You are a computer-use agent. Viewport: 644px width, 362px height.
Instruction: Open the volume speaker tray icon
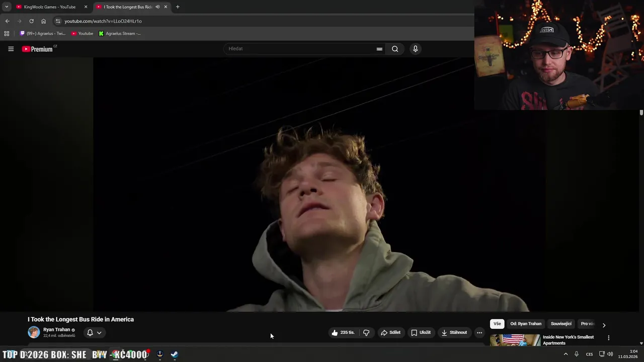tap(610, 354)
